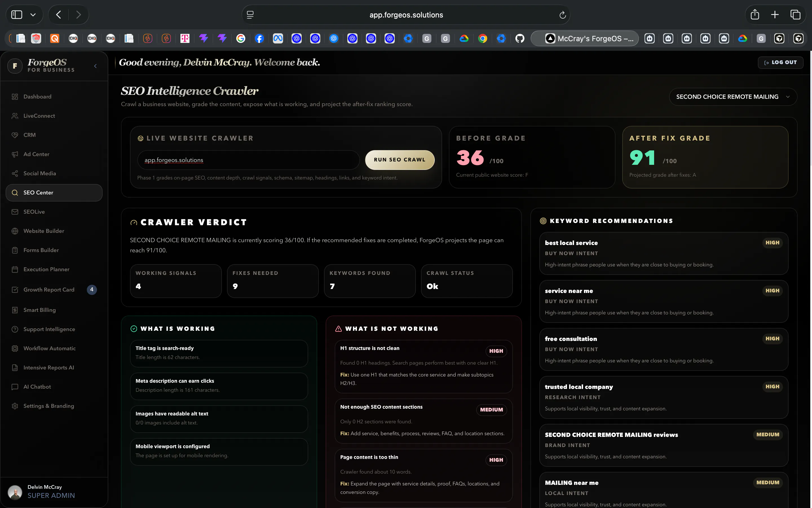Click the 'service near me' keyword

coord(663,301)
